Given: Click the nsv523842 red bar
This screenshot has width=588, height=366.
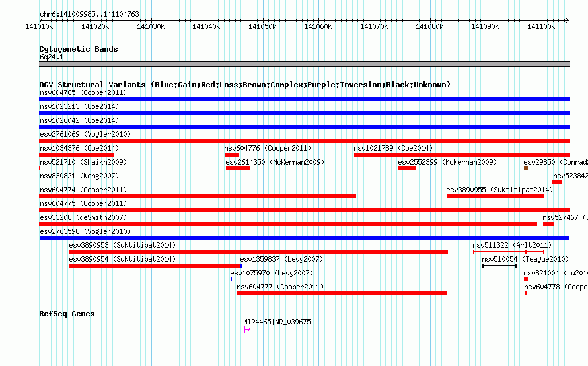Looking at the screenshot, I should (x=557, y=182).
